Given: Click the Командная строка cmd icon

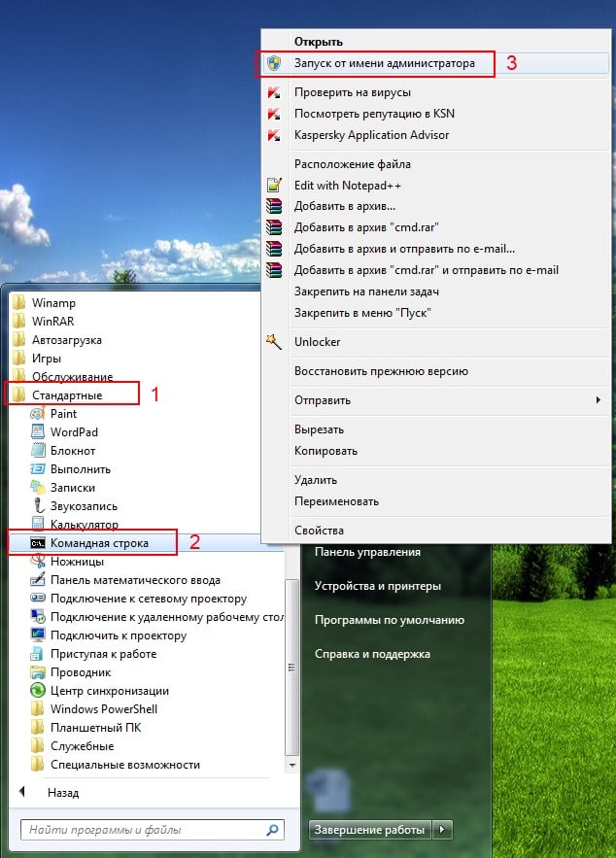Looking at the screenshot, I should (38, 543).
